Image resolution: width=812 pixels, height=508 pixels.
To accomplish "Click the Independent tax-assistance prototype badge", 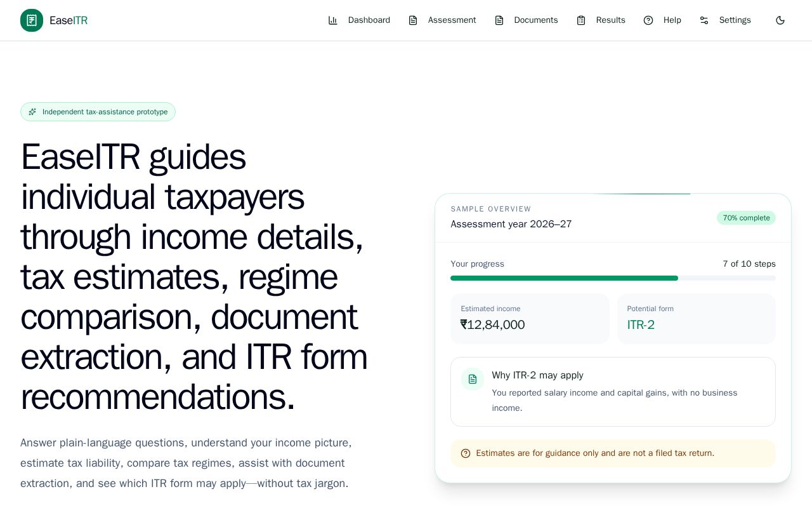I will [98, 112].
